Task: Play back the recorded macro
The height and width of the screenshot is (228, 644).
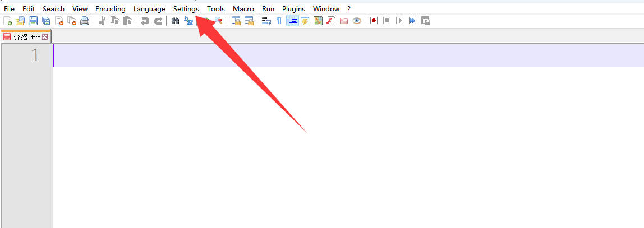Action: pos(399,21)
